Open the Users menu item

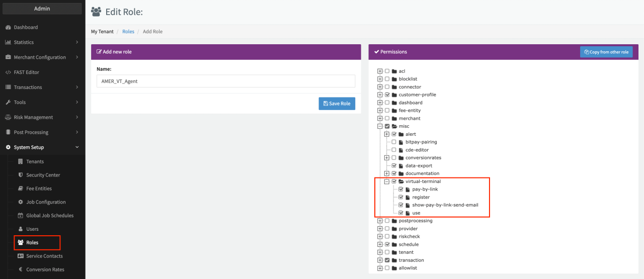click(x=32, y=229)
